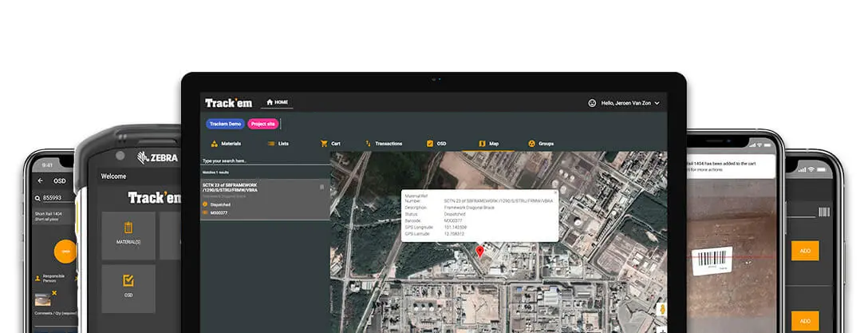Viewport: 868px width, 333px height.
Task: Click the barcode icon beside M000377
Action: [205, 212]
